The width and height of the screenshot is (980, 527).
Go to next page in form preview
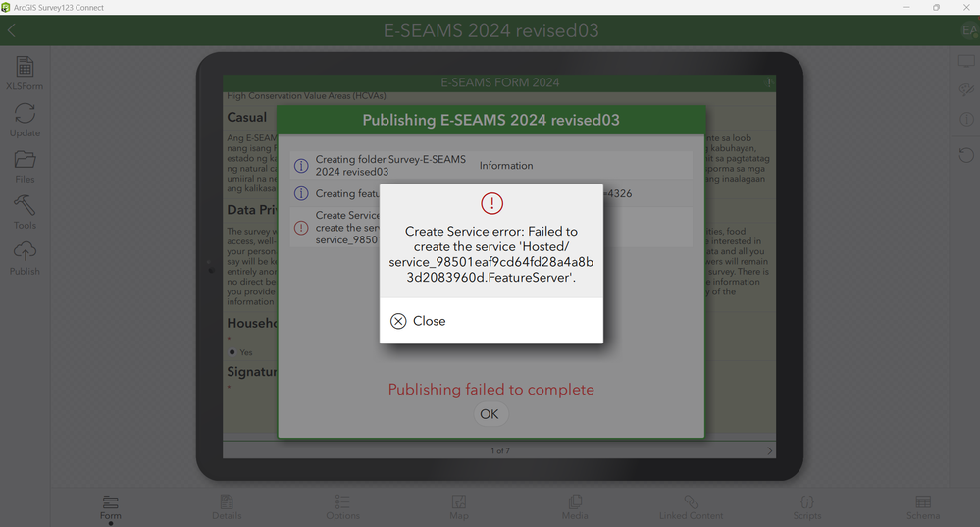pyautogui.click(x=769, y=450)
